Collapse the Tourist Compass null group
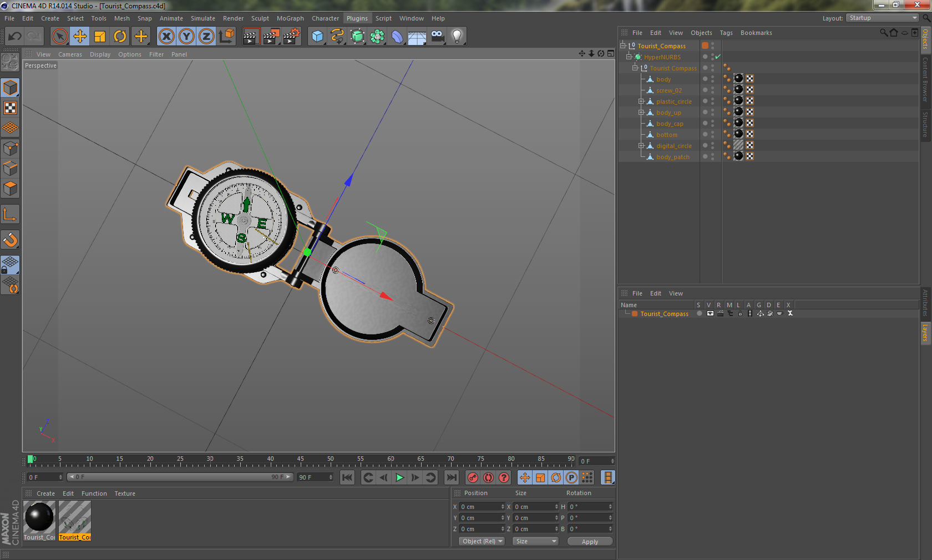The image size is (932, 560). tap(635, 68)
